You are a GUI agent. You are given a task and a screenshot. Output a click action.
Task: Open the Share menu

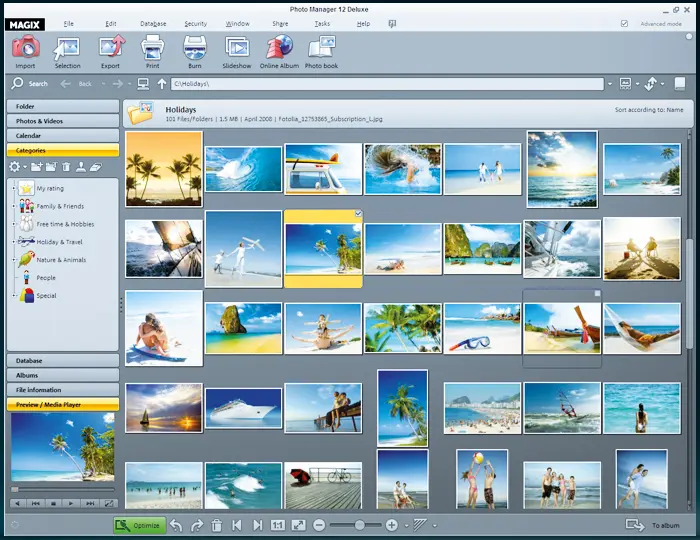(280, 24)
